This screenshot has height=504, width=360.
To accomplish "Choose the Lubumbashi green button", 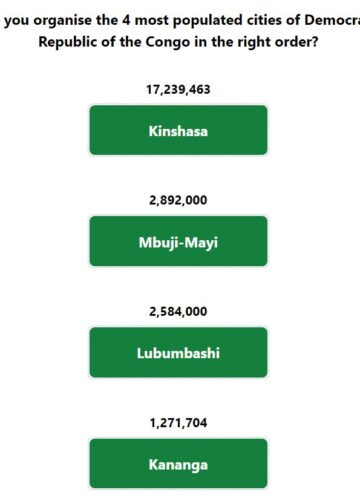I will coord(178,353).
